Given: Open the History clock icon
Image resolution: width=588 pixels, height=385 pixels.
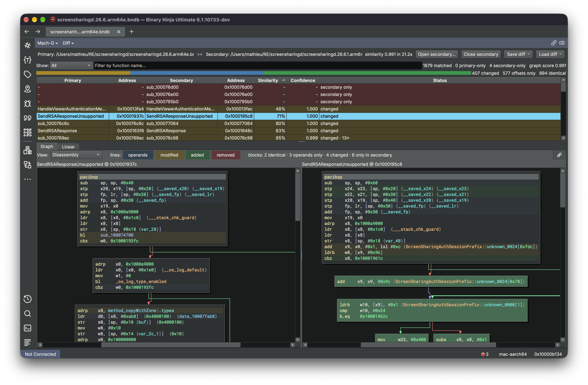Looking at the screenshot, I should pos(27,299).
